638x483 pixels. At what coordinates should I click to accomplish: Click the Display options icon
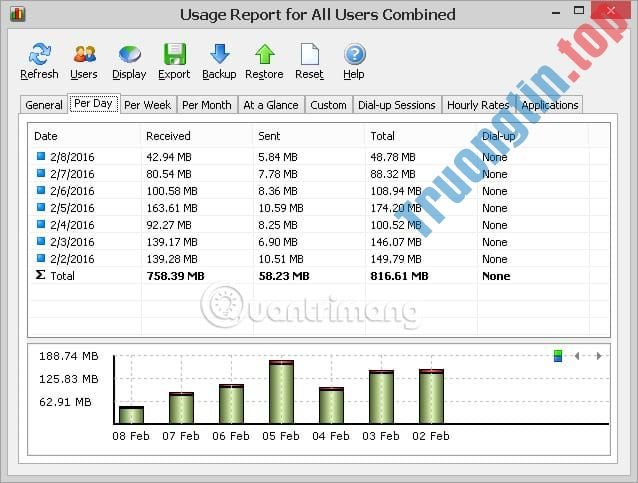[x=129, y=56]
